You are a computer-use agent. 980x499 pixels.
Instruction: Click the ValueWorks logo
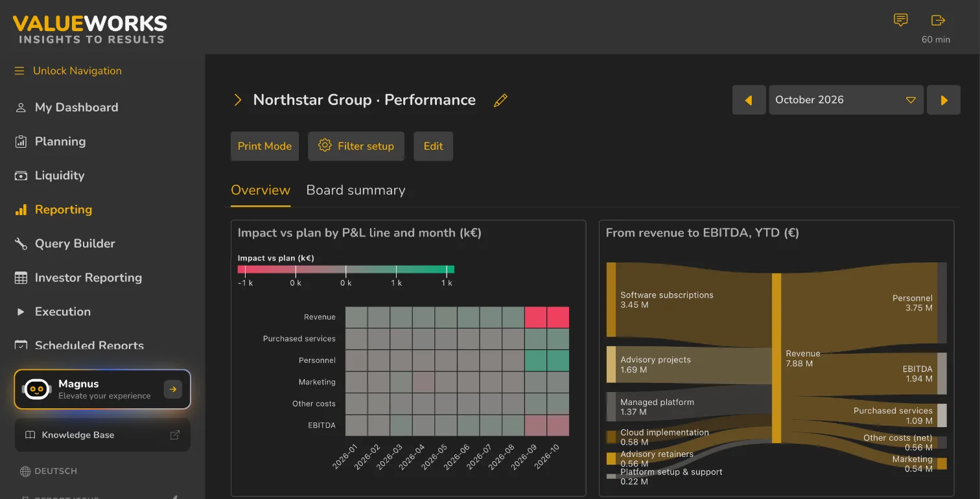pos(89,29)
